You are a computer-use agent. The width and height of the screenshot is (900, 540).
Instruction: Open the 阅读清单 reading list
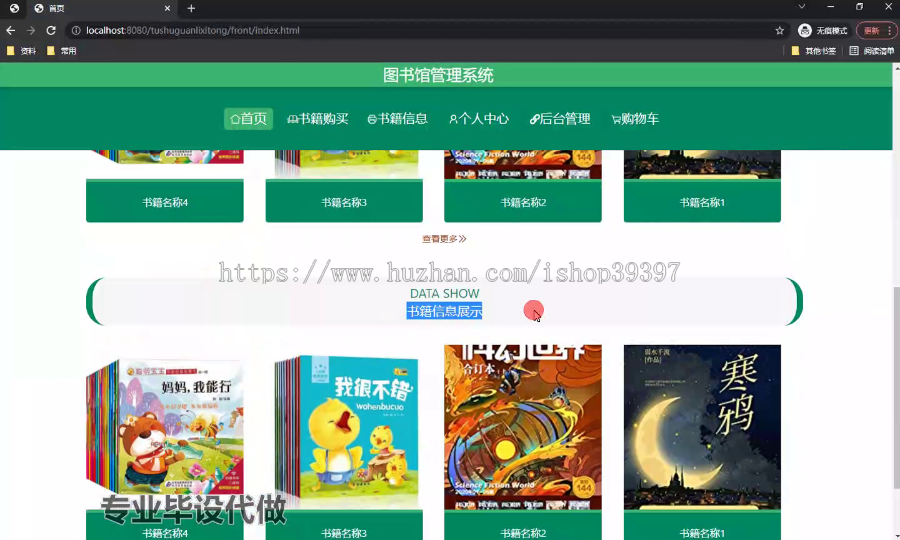tap(871, 50)
